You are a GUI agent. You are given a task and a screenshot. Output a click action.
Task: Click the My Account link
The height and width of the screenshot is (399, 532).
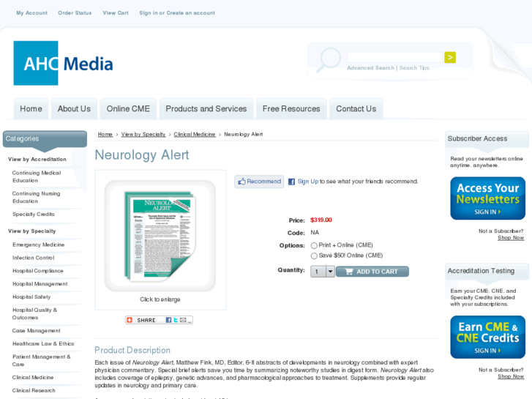pos(32,13)
